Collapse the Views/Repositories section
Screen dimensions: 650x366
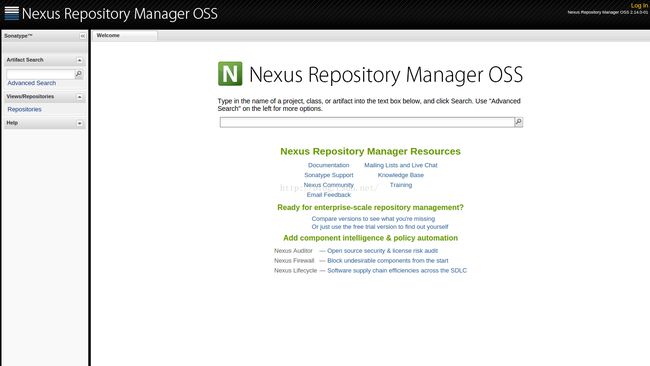click(79, 97)
